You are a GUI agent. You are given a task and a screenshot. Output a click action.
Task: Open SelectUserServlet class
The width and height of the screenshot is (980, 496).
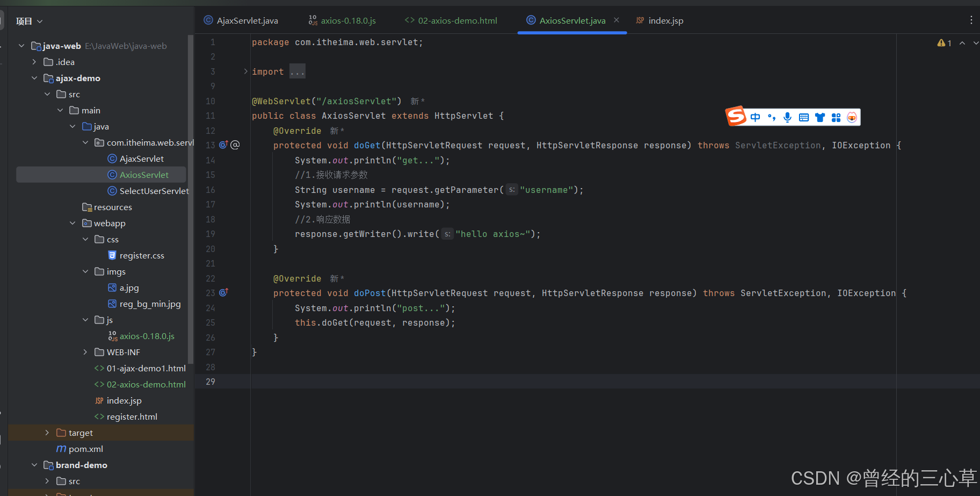pos(148,191)
